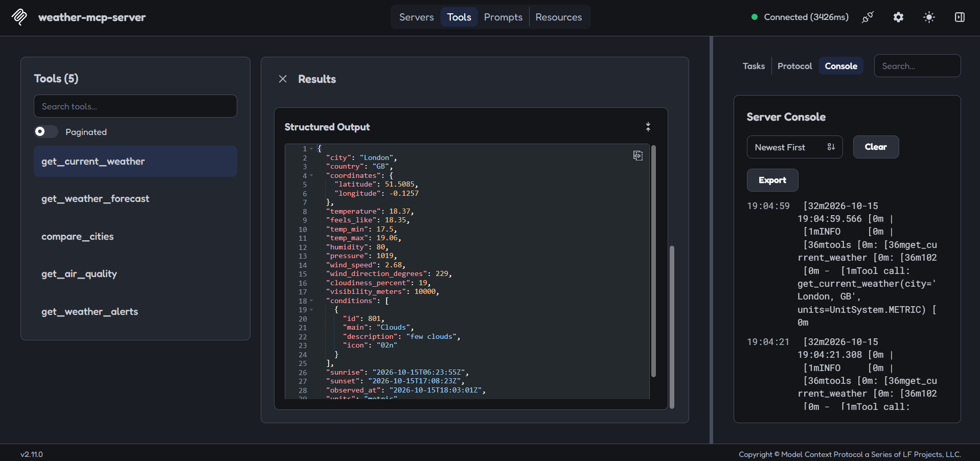
Task: Switch to the Protocol panel tab
Action: [x=794, y=66]
